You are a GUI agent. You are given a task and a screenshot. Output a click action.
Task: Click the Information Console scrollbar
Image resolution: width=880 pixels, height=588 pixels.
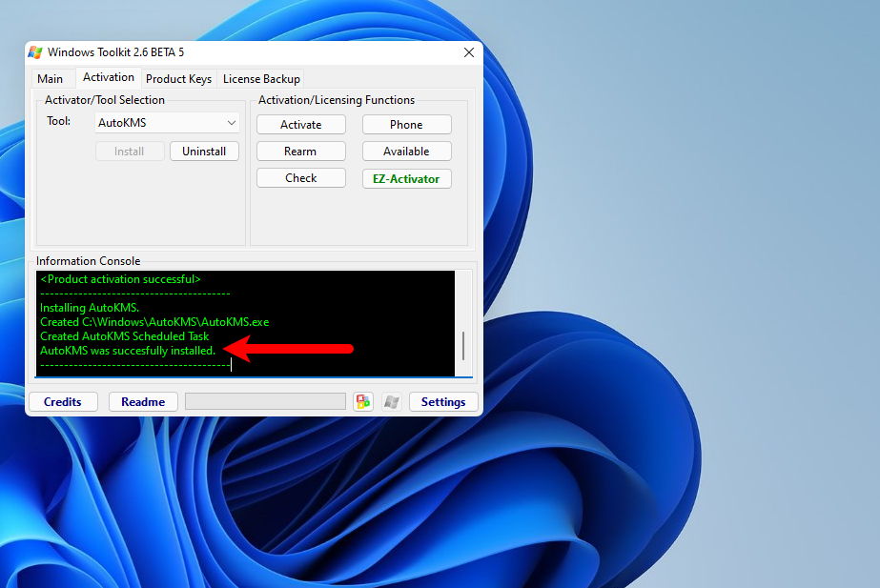[x=463, y=345]
